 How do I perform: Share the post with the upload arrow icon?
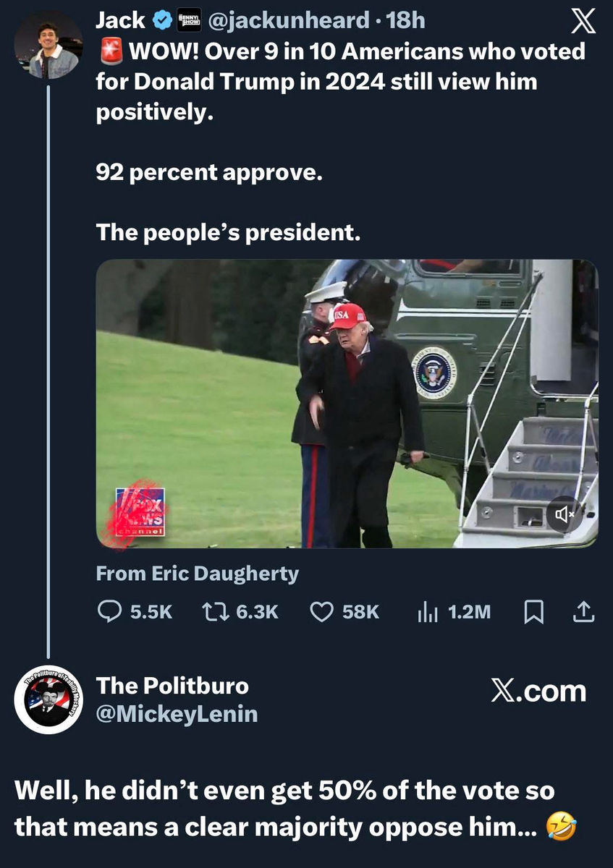coord(583,612)
